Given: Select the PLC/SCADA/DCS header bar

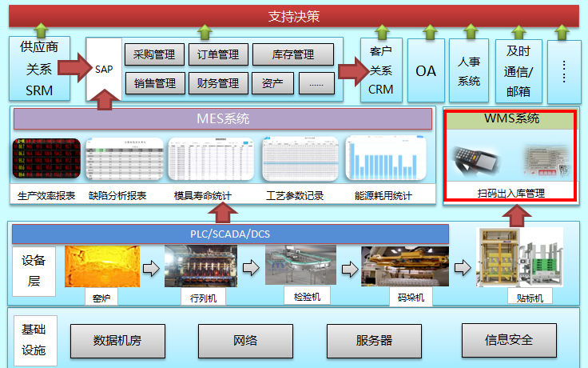Looking at the screenshot, I should (230, 234).
